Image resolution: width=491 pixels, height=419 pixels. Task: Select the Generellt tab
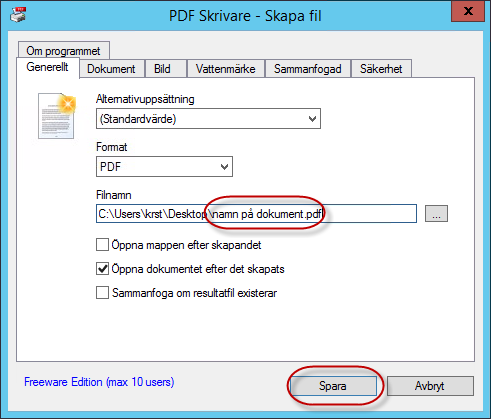[48, 68]
